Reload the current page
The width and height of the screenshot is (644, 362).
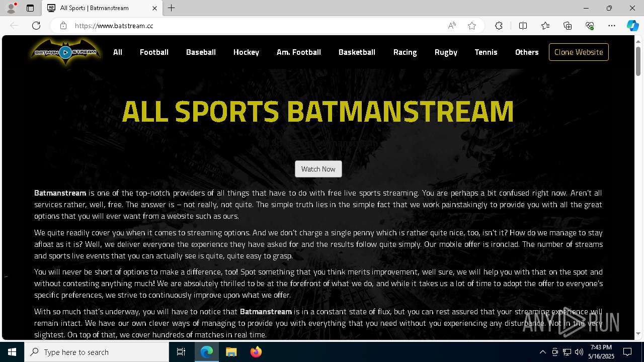click(x=36, y=26)
